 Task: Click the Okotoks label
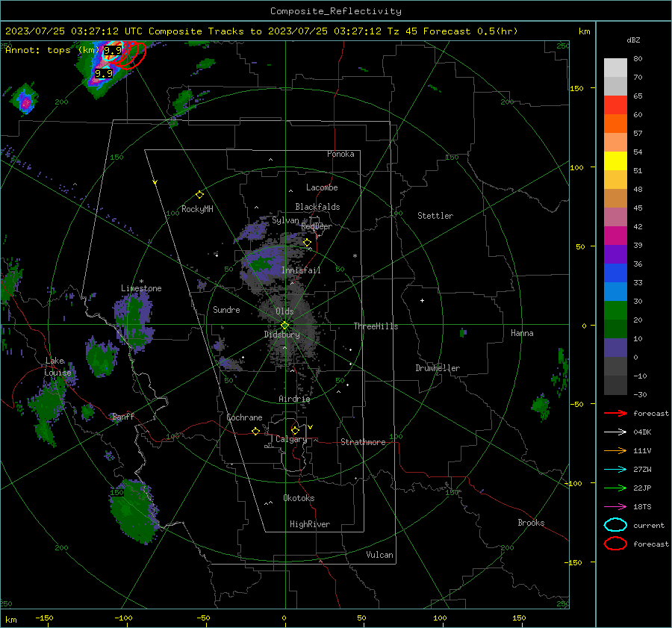(x=299, y=499)
